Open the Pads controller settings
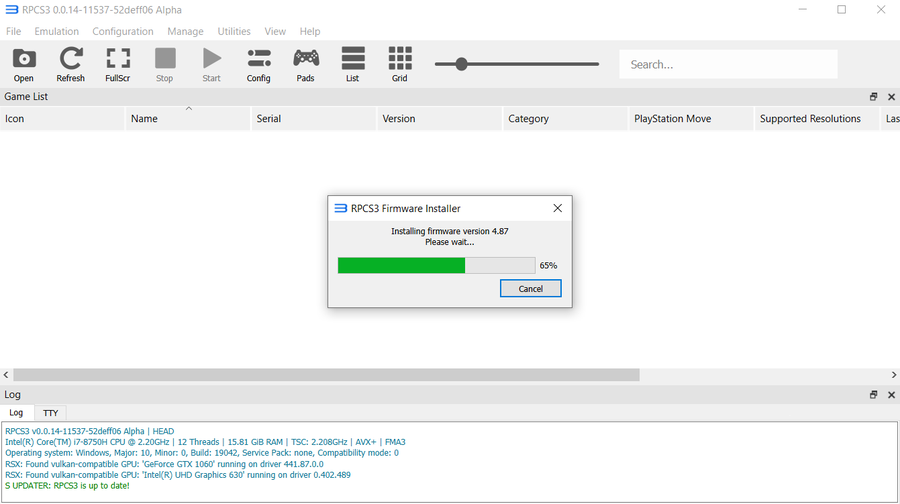900x504 pixels. [305, 64]
